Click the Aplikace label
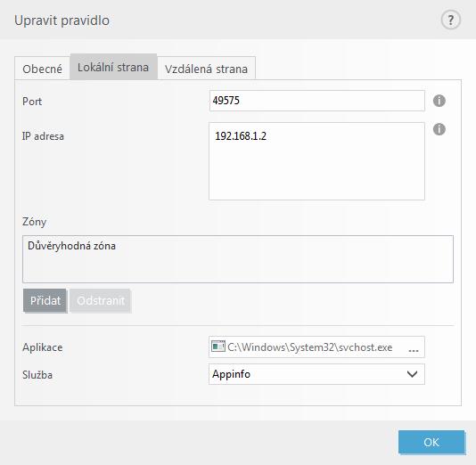This screenshot has width=476, height=465. [x=43, y=347]
